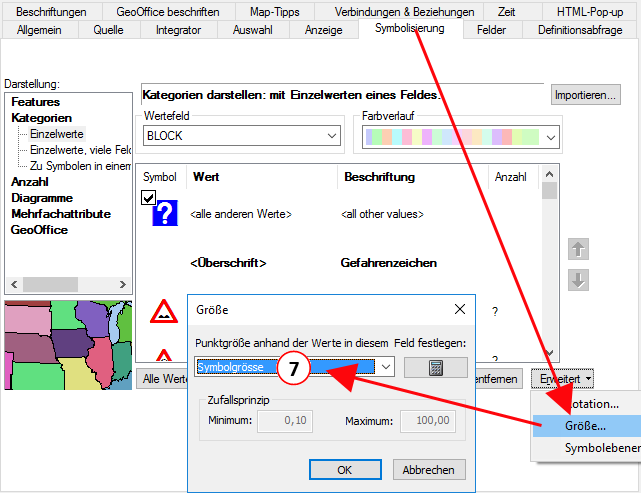This screenshot has width=641, height=493.
Task: Open the Integrator tab
Action: [178, 30]
